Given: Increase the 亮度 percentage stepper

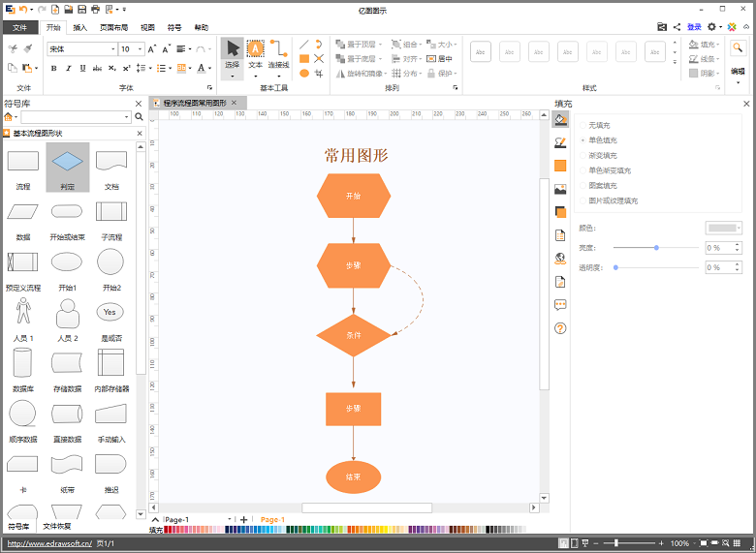Looking at the screenshot, I should pyautogui.click(x=738, y=245).
